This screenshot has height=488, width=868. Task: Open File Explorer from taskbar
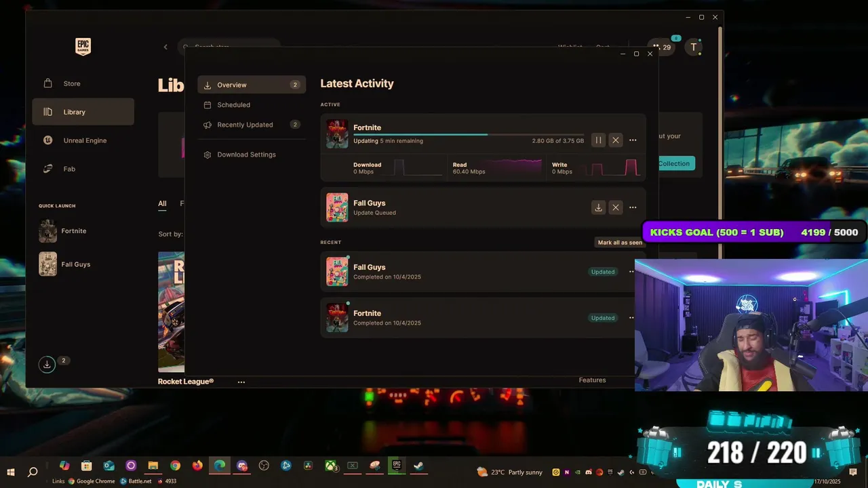point(153,466)
